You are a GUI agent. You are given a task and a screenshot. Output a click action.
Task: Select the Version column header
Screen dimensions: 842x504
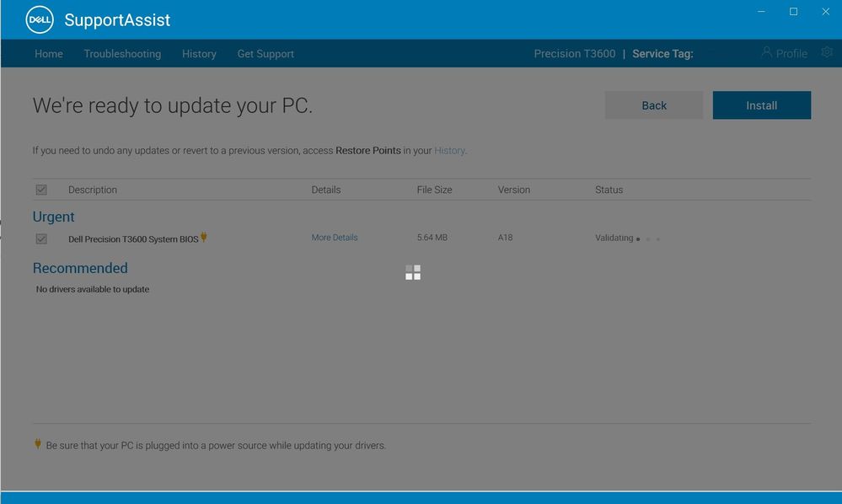(x=514, y=190)
